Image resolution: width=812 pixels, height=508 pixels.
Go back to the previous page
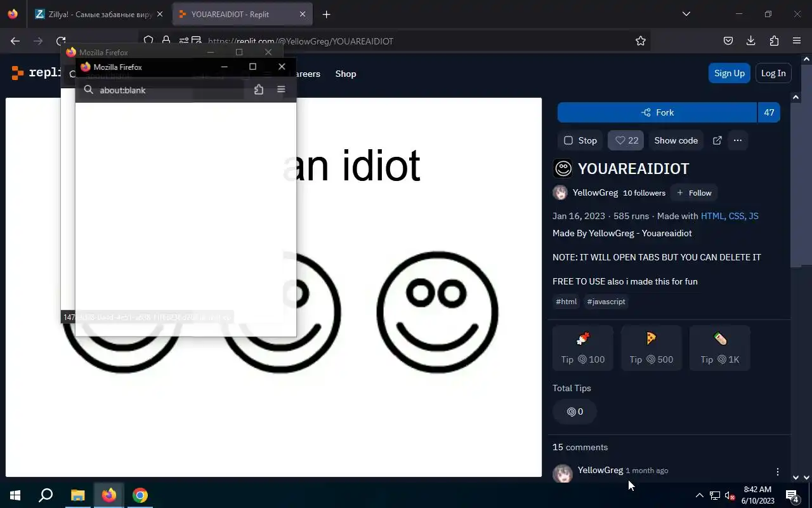(x=15, y=41)
